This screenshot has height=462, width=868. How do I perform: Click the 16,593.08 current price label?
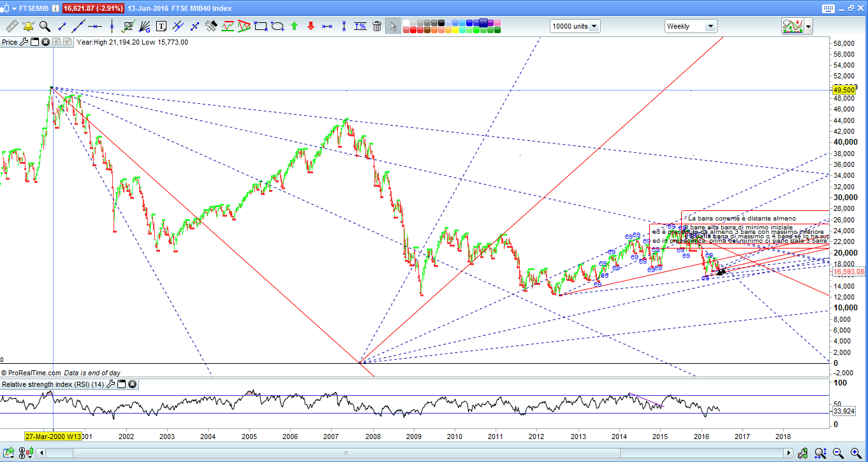click(x=849, y=271)
